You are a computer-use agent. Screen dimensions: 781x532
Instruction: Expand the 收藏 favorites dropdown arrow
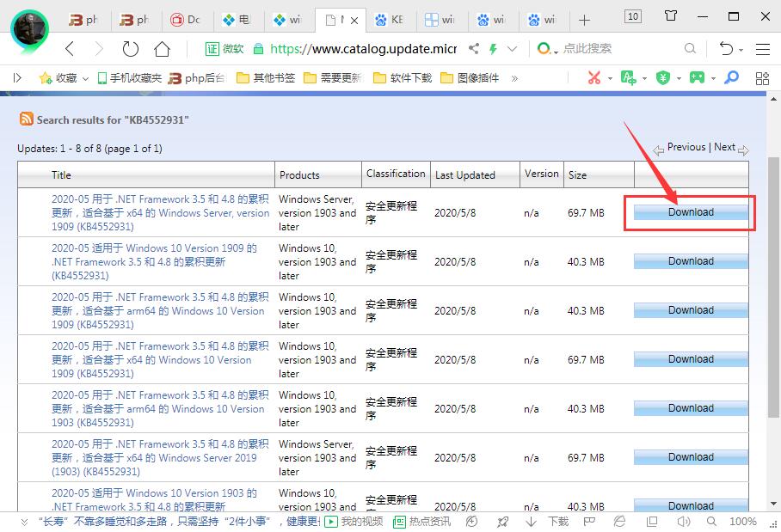pyautogui.click(x=85, y=78)
